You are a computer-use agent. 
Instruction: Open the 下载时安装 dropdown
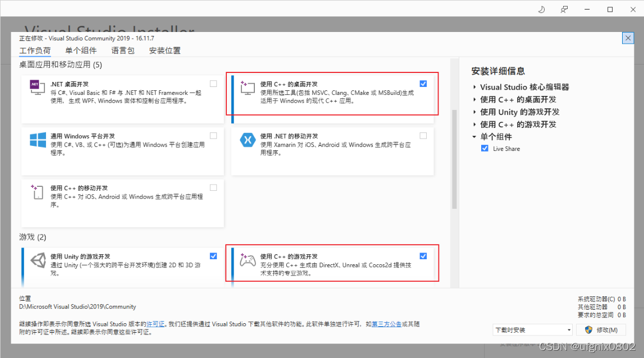pyautogui.click(x=533, y=330)
